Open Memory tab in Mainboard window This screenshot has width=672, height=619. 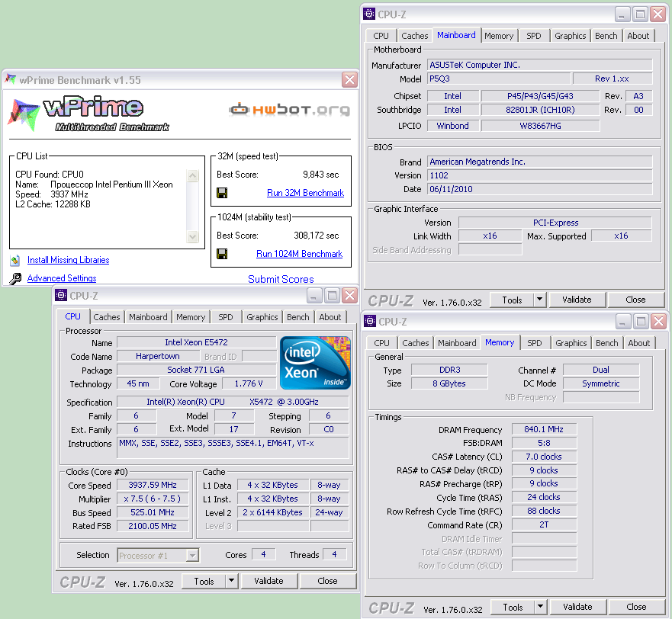click(499, 36)
